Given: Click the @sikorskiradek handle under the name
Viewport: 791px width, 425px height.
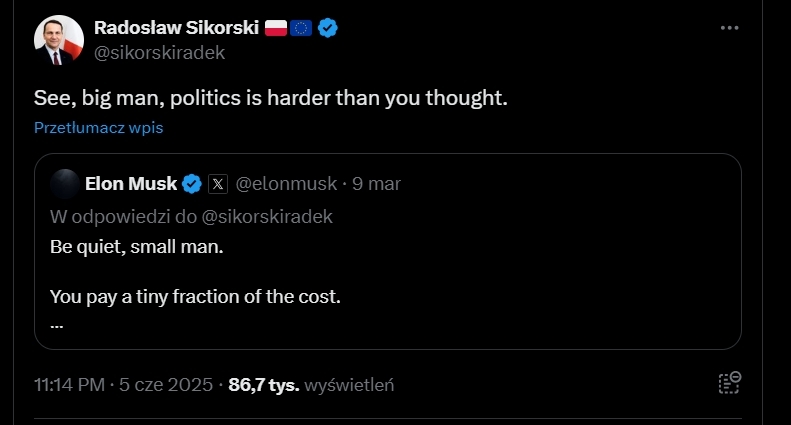Looking at the screenshot, I should [158, 53].
